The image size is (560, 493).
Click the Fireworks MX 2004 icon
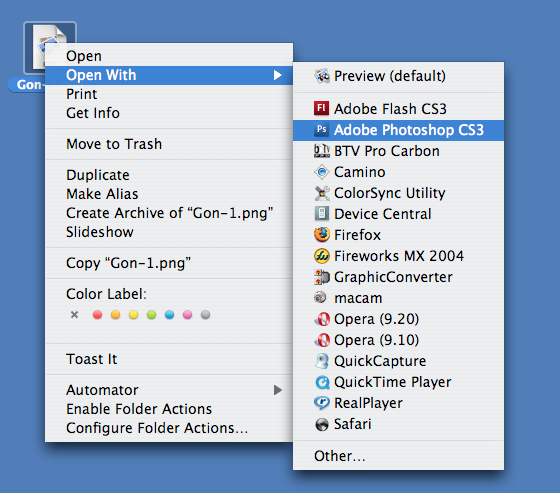point(322,256)
